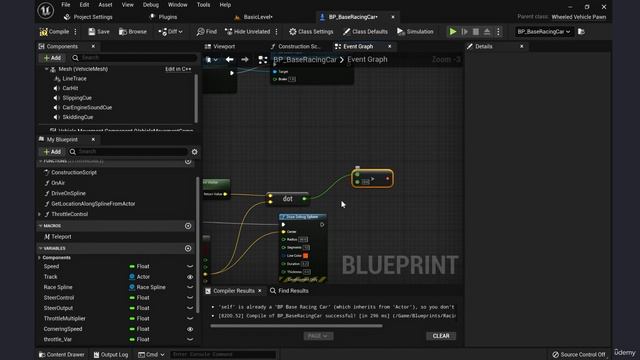Open the Asset menu
This screenshot has height=360, width=640.
click(x=105, y=5)
